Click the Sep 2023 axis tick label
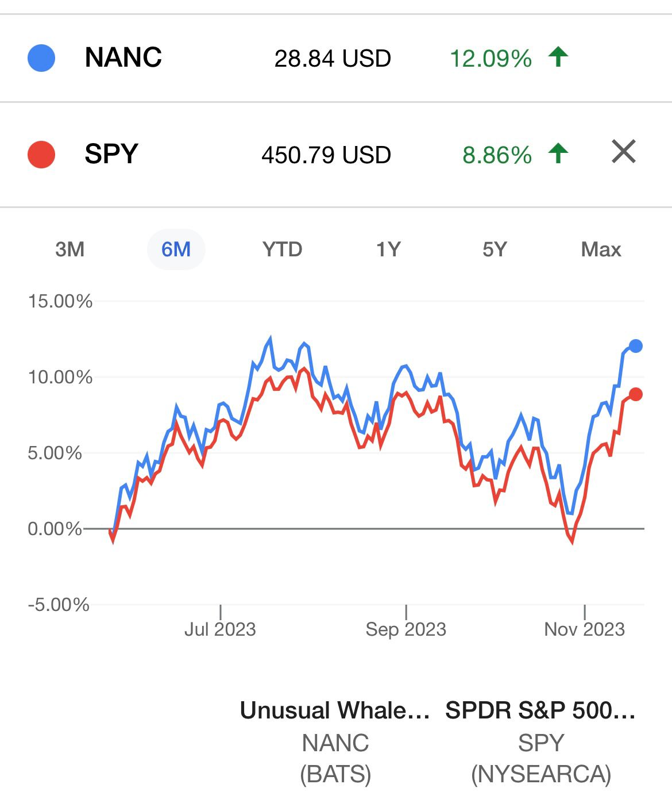This screenshot has width=672, height=811. pyautogui.click(x=405, y=629)
